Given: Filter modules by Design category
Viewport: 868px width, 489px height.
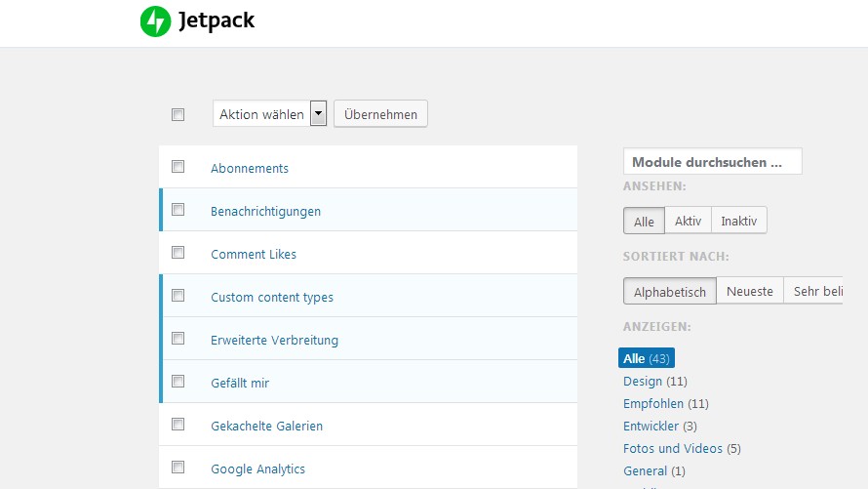Looking at the screenshot, I should (x=642, y=382).
